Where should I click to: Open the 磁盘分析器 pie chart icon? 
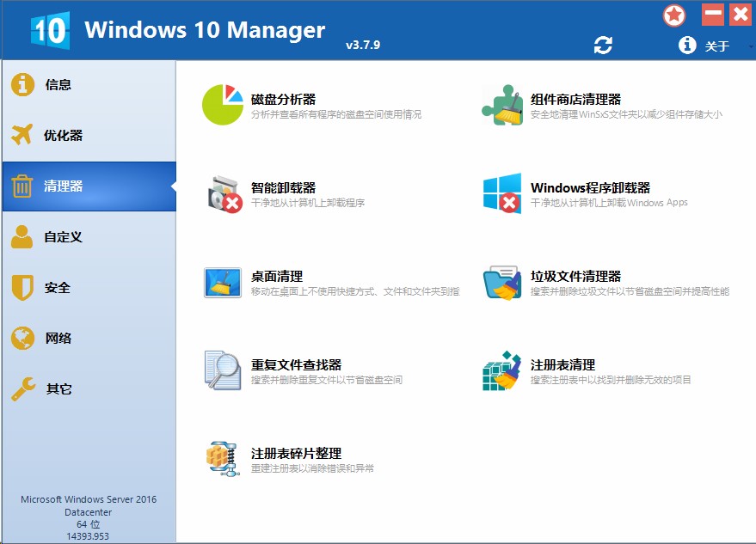(x=223, y=105)
